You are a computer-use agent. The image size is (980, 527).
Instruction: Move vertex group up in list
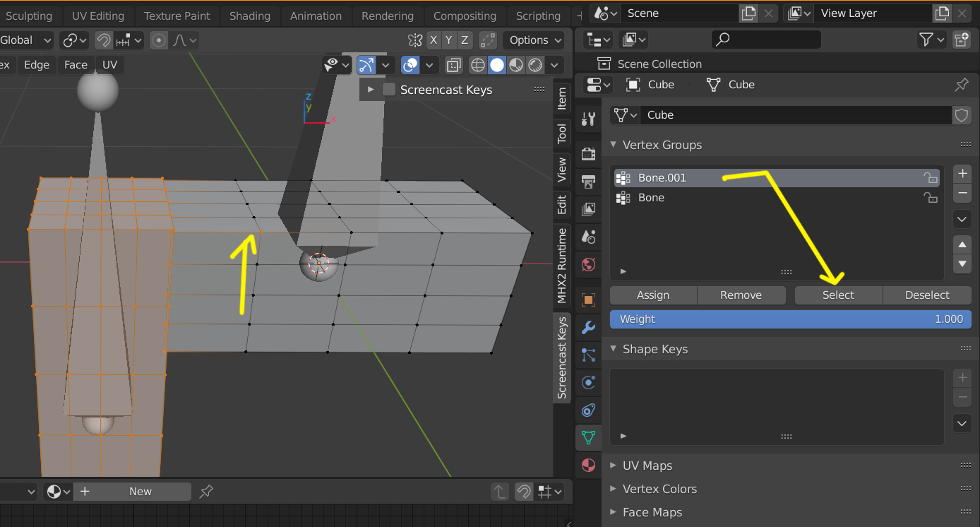click(x=962, y=245)
